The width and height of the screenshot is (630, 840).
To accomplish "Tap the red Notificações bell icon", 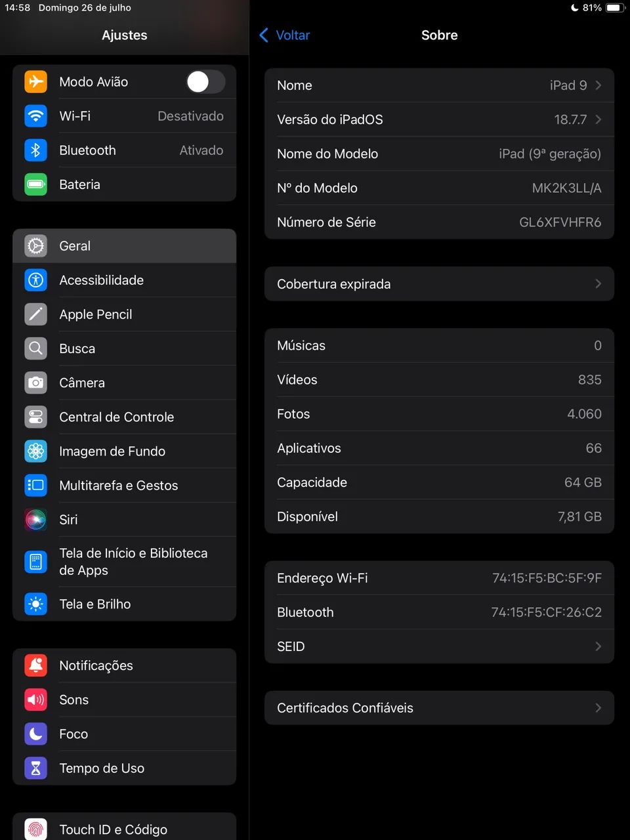I will (x=36, y=665).
